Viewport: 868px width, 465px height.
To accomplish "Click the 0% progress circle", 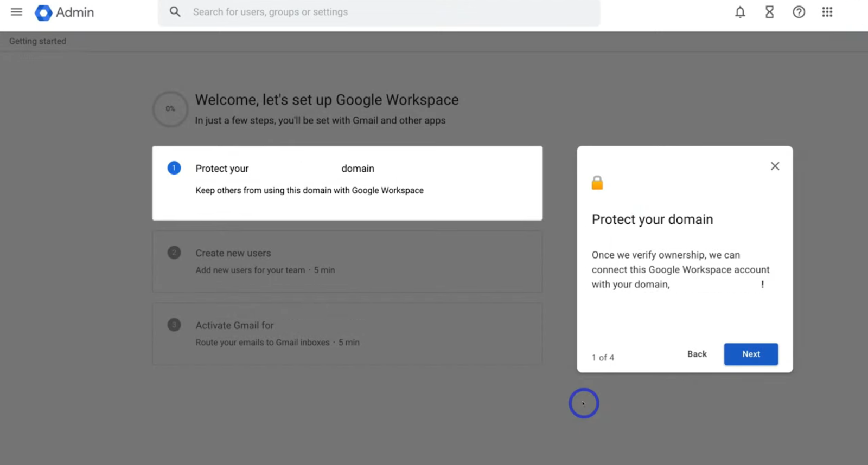I will 170,109.
